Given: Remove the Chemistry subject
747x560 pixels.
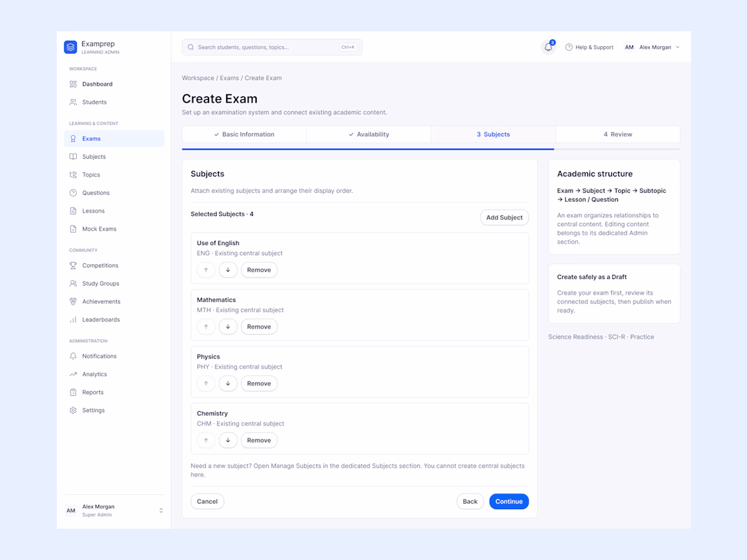Looking at the screenshot, I should tap(259, 441).
